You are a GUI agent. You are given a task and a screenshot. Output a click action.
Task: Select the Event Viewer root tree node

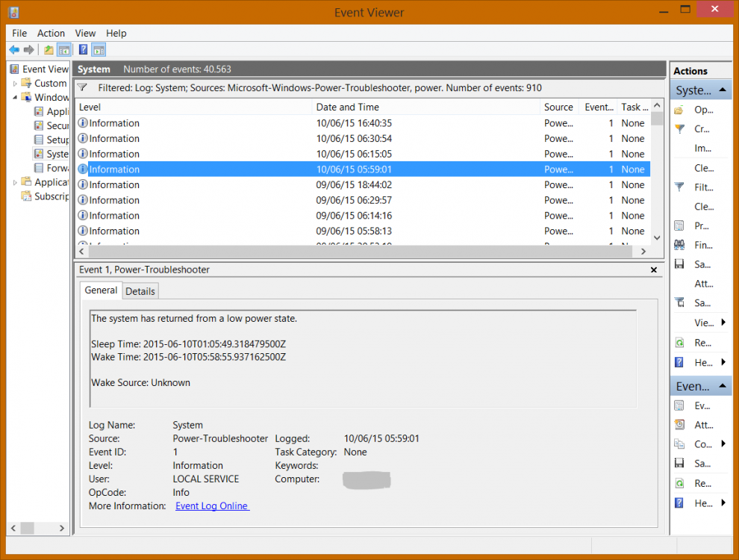tap(40, 69)
